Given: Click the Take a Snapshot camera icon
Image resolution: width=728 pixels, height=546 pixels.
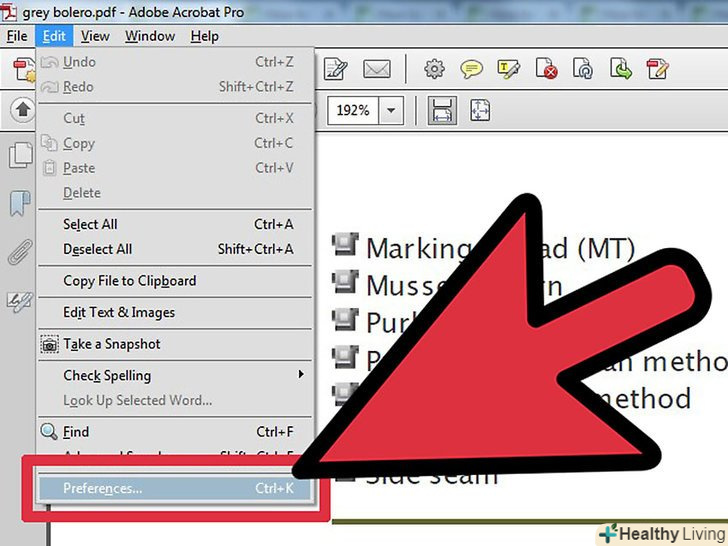Looking at the screenshot, I should tap(49, 344).
